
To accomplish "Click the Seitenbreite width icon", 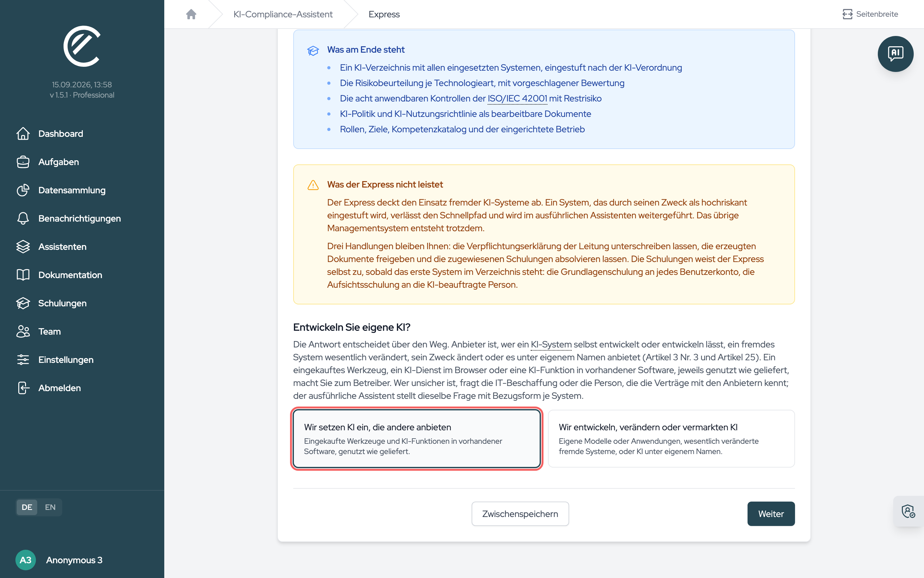I will point(847,14).
